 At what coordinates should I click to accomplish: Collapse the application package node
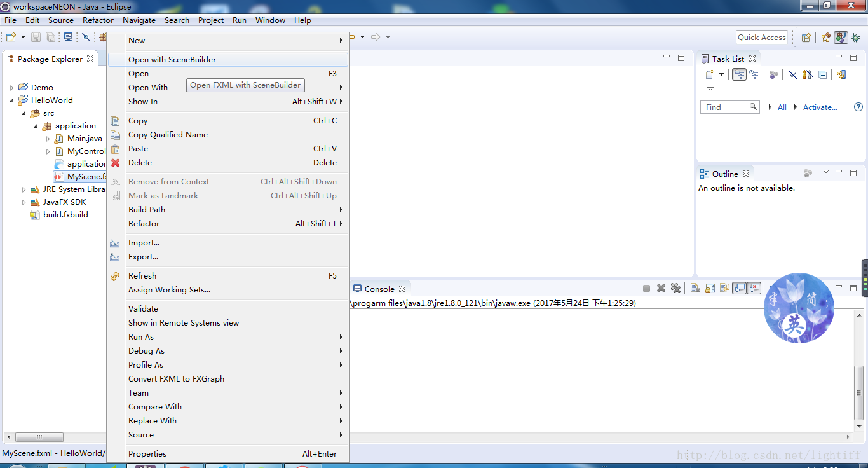click(x=36, y=126)
